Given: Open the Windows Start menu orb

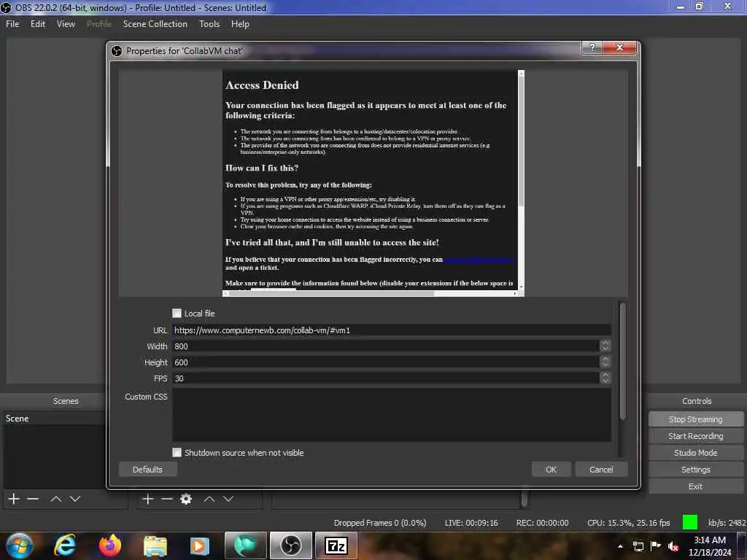Looking at the screenshot, I should pyautogui.click(x=20, y=545).
